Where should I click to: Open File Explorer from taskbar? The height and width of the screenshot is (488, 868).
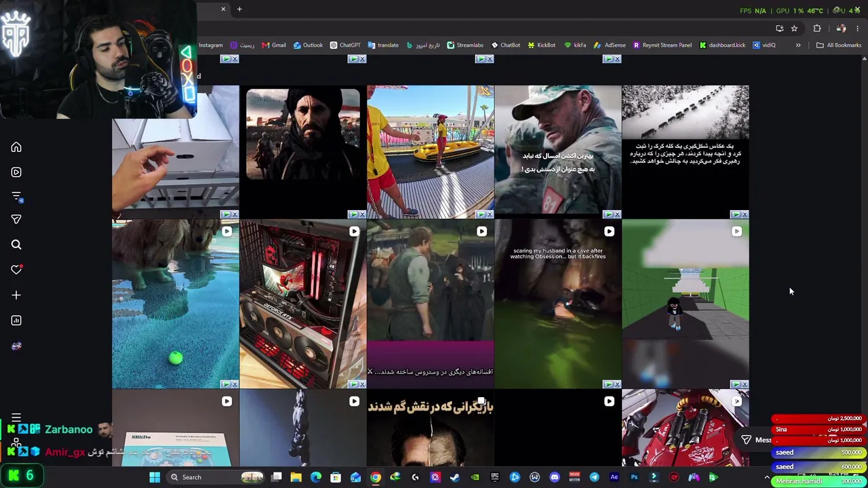pyautogui.click(x=296, y=477)
